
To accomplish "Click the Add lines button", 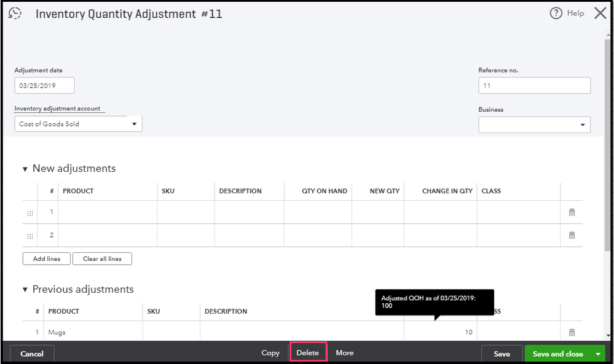I will point(47,259).
